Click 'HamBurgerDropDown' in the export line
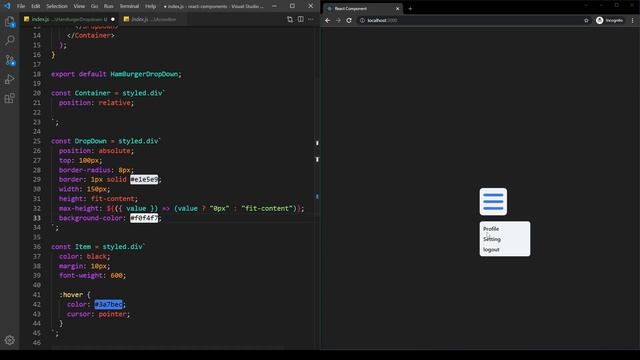Image resolution: width=640 pixels, height=360 pixels. coord(144,74)
